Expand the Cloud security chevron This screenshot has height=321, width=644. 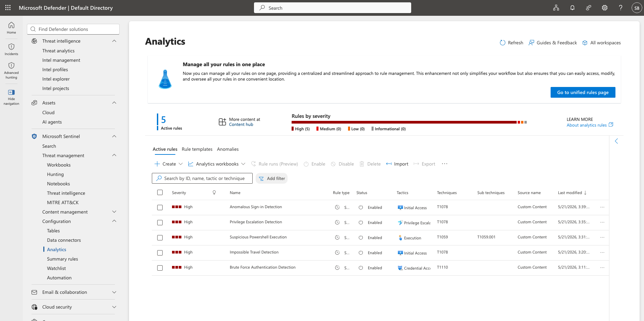click(x=114, y=307)
